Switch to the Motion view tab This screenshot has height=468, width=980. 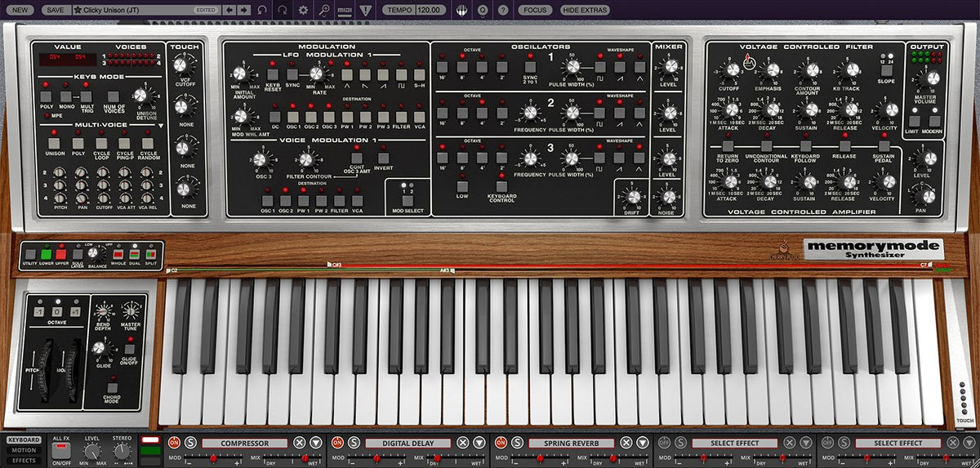click(x=23, y=450)
